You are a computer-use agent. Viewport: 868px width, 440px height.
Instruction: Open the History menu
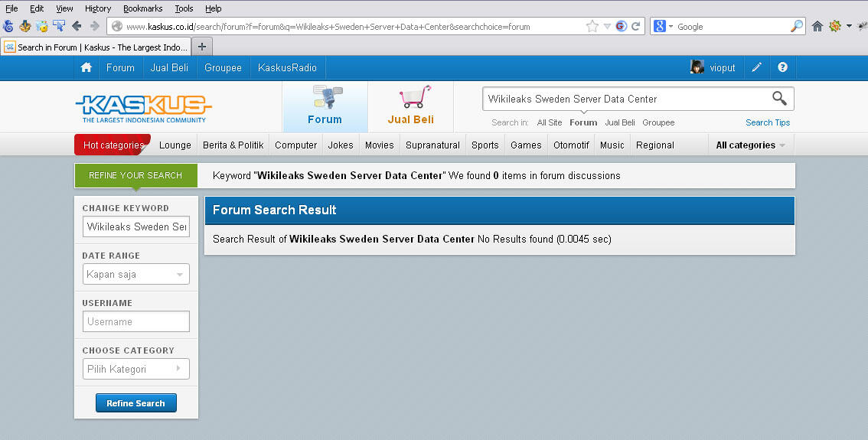click(x=98, y=8)
